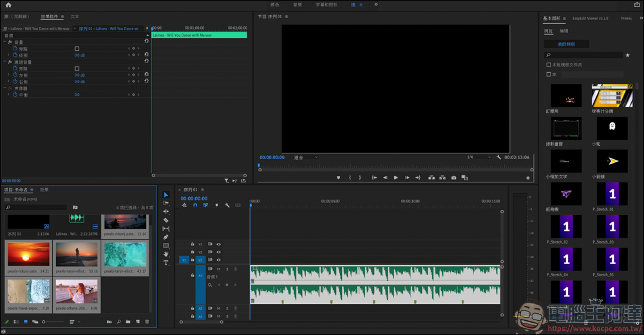Switch to the 文本 tab
The width and height of the screenshot is (644, 335).
[75, 17]
